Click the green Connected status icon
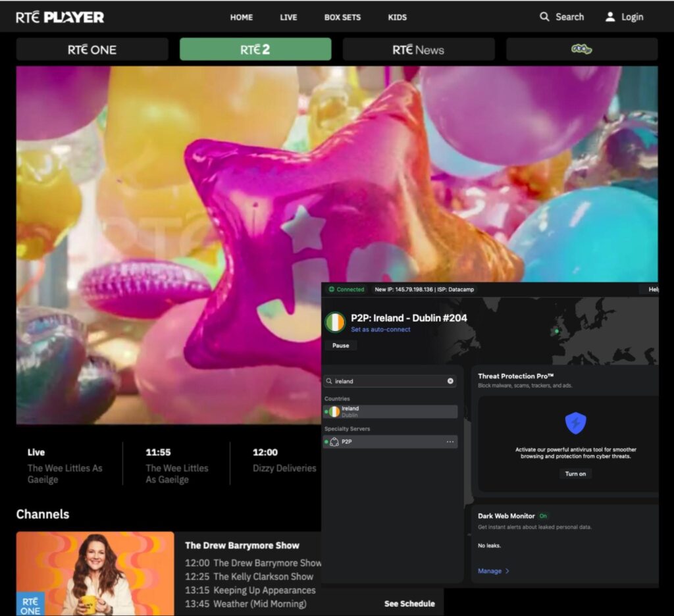Image resolution: width=674 pixels, height=616 pixels. pos(332,290)
